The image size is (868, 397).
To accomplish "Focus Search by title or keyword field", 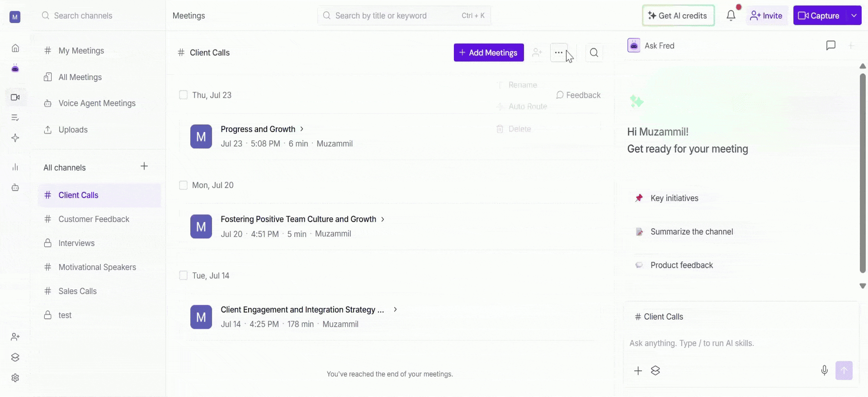I will pos(404,15).
